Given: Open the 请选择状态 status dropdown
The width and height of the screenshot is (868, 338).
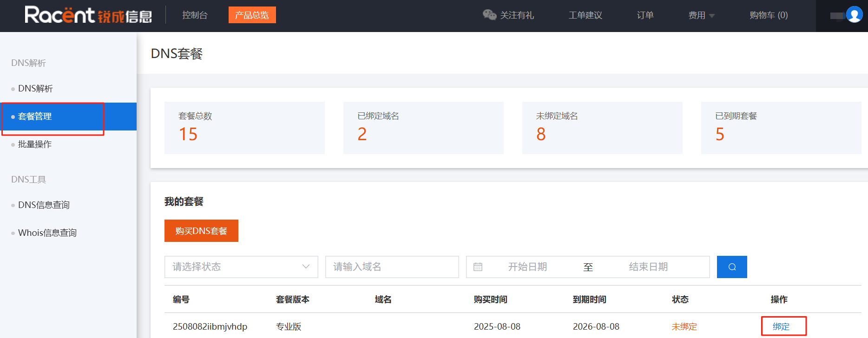Looking at the screenshot, I should coord(241,267).
